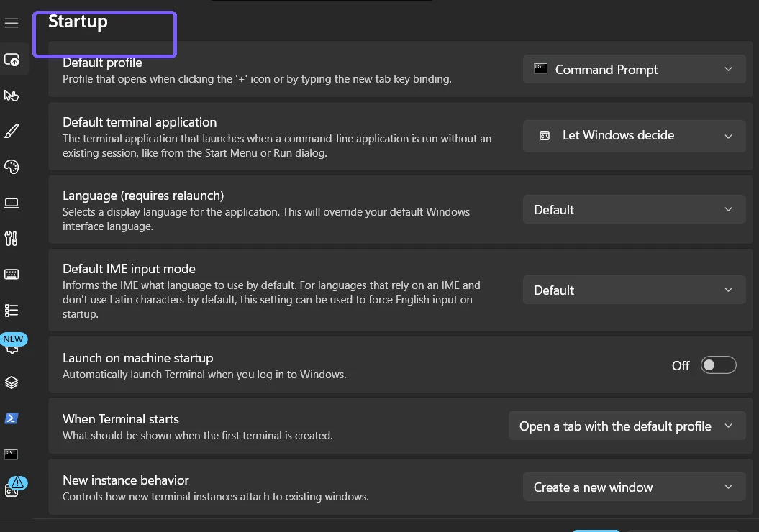
Task: Open the Create a new window dropdown
Action: [634, 487]
